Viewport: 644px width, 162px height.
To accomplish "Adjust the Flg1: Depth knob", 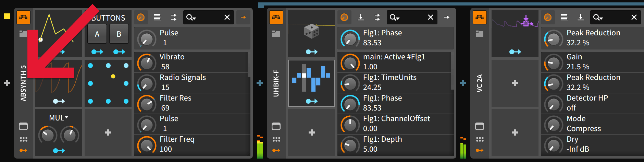I will (x=350, y=145).
